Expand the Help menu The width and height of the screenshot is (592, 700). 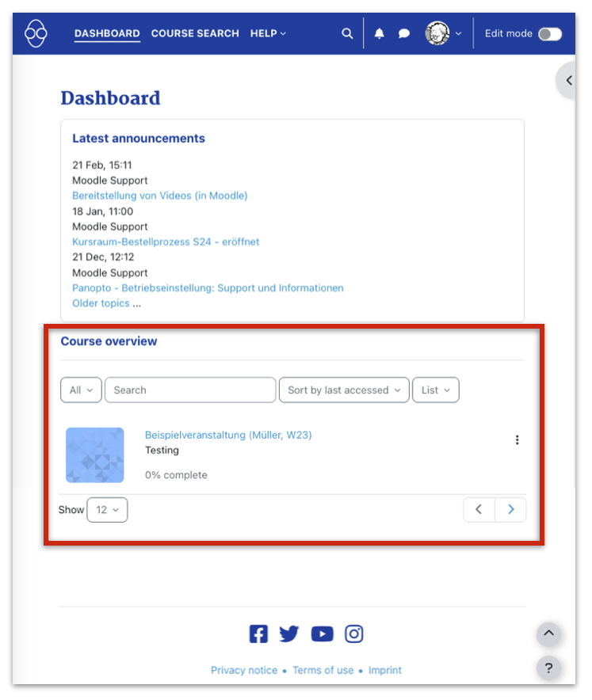click(x=268, y=33)
